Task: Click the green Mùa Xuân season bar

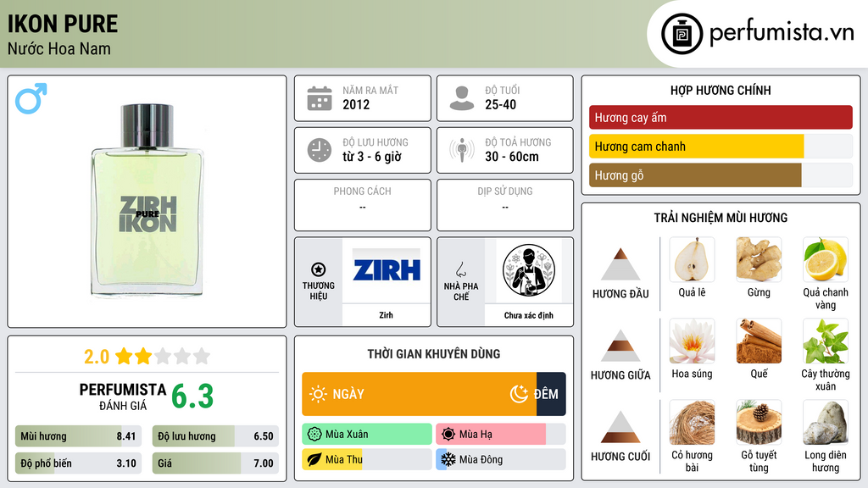Action: (366, 435)
